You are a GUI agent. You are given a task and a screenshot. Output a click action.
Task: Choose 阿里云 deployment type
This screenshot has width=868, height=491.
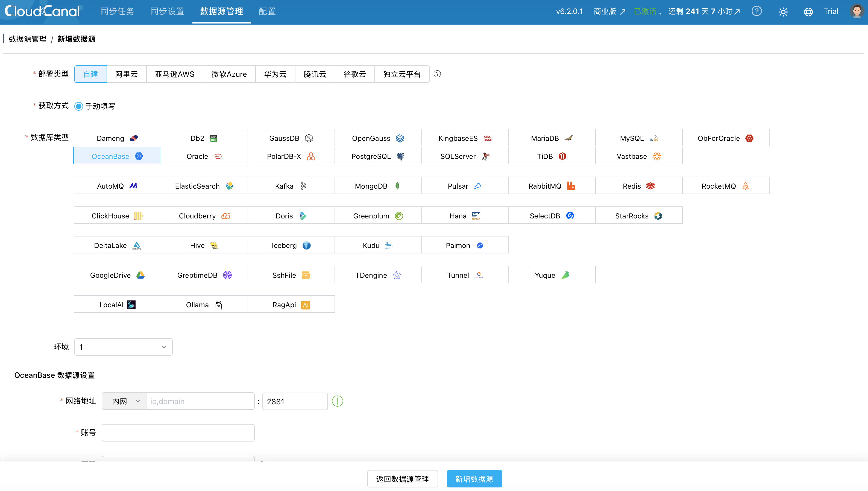(x=127, y=74)
